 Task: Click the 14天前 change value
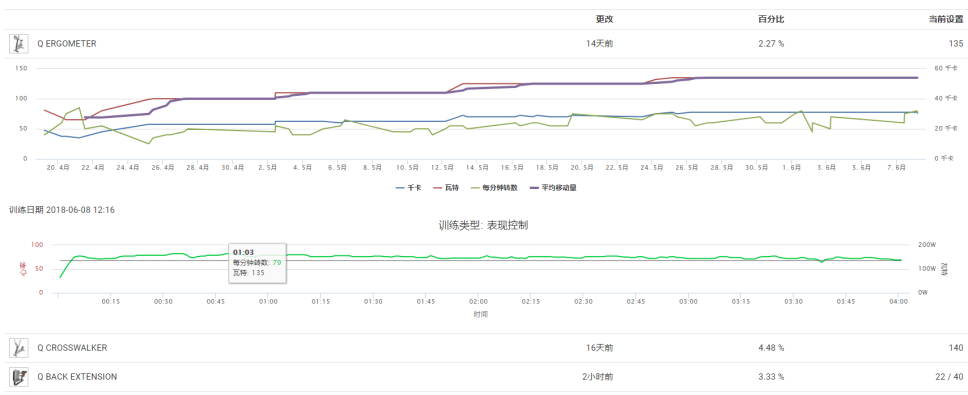point(599,44)
